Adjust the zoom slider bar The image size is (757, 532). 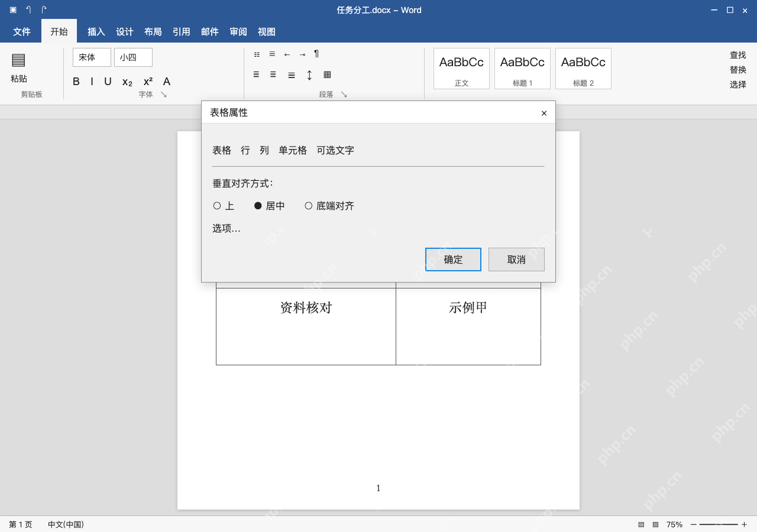click(719, 524)
